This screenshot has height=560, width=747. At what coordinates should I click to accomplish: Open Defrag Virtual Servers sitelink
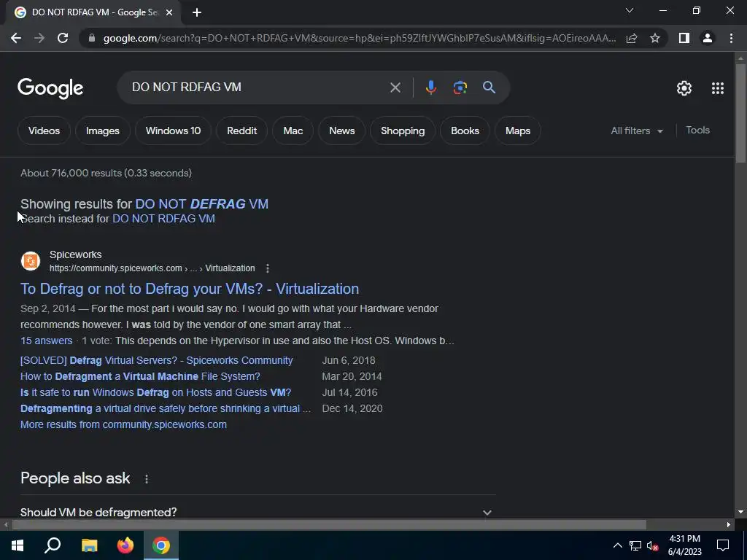click(157, 360)
